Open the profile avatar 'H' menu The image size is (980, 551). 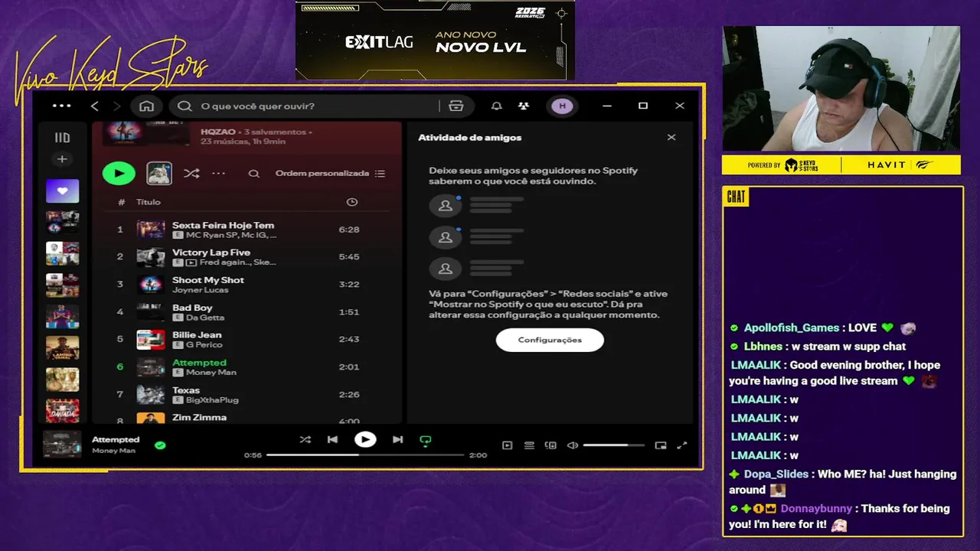(562, 106)
